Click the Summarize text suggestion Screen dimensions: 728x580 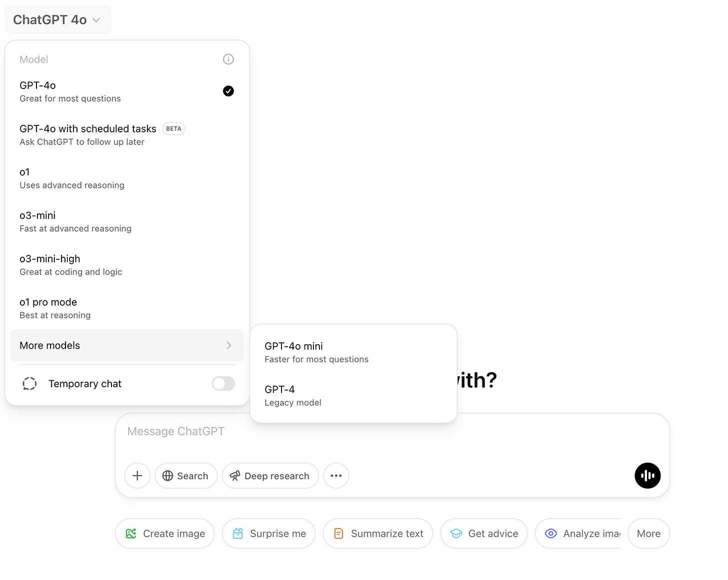pos(378,534)
